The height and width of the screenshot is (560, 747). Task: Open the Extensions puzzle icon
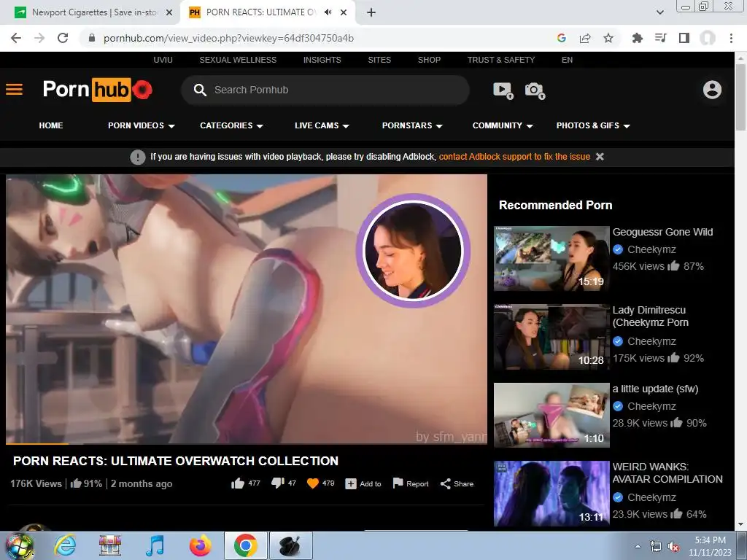pos(637,38)
